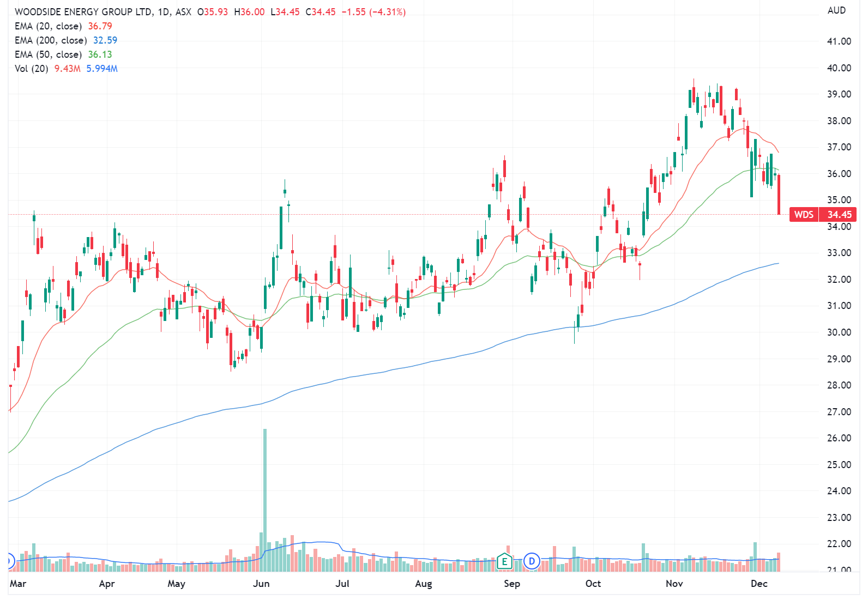Click the Jun label on time axis

tap(261, 584)
